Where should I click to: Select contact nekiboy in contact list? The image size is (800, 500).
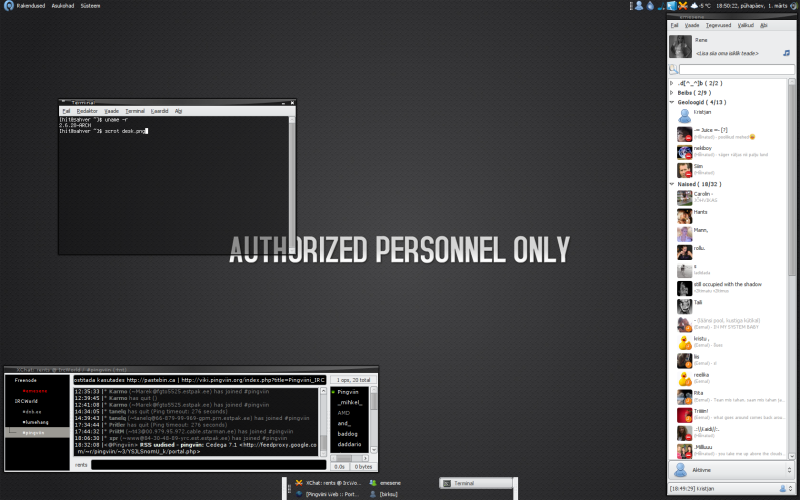coord(728,152)
